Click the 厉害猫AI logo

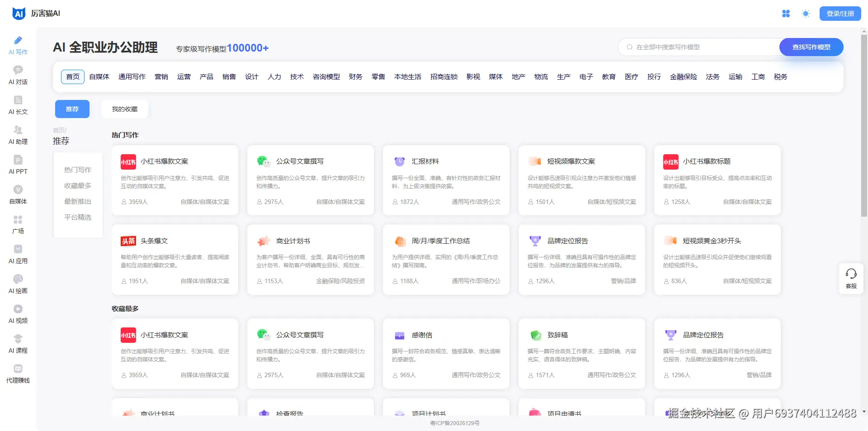[36, 14]
